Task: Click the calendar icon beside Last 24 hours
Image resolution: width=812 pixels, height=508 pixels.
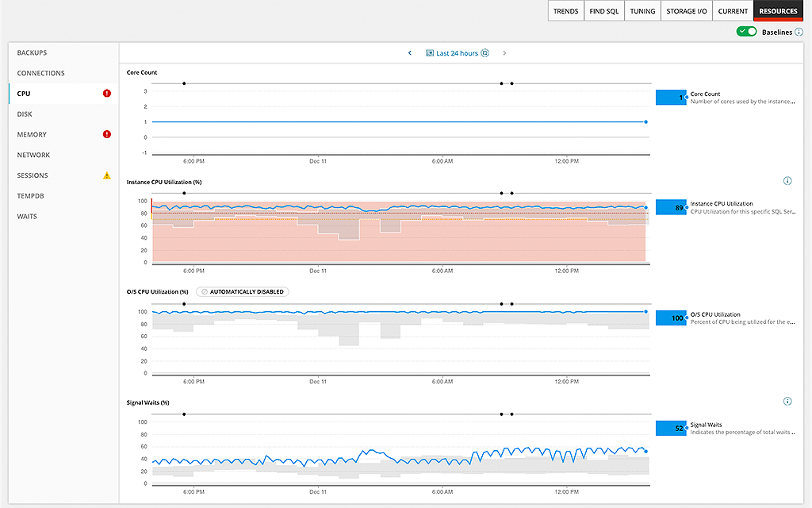Action: (x=429, y=53)
